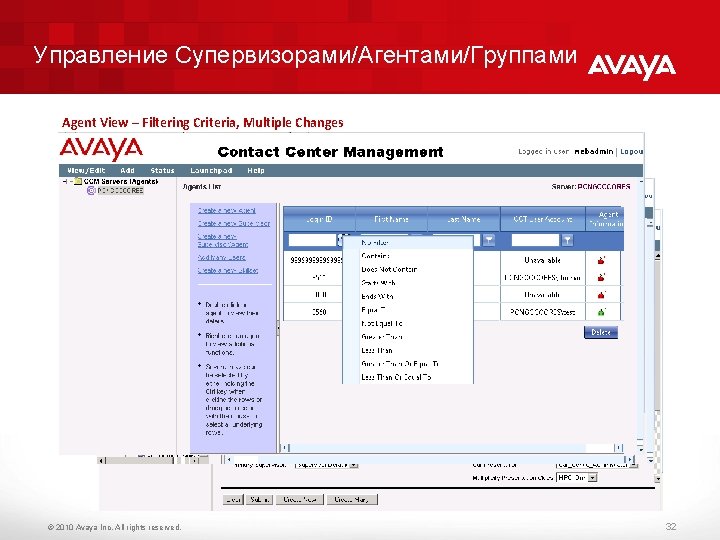Click the Add many users link
The height and width of the screenshot is (540, 720).
click(x=221, y=257)
